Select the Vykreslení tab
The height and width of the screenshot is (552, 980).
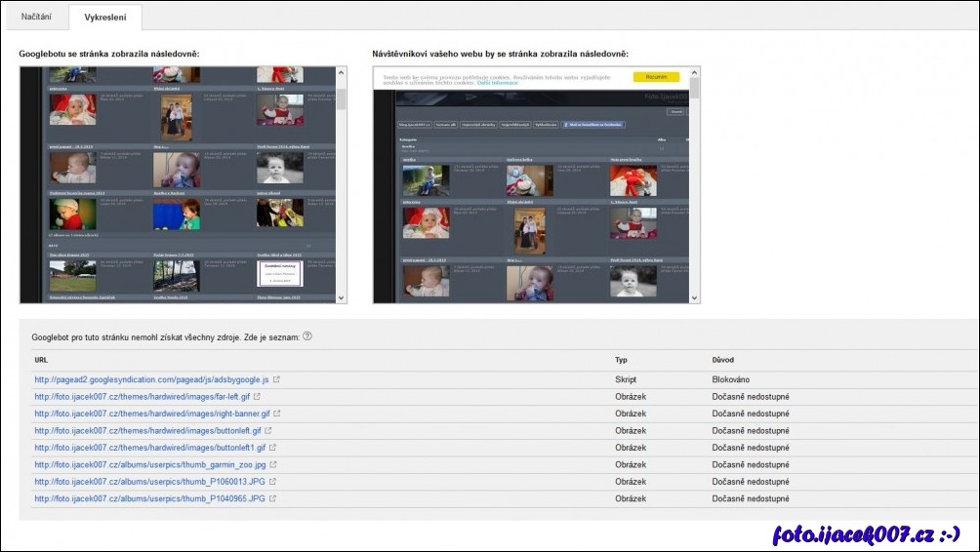(x=104, y=18)
